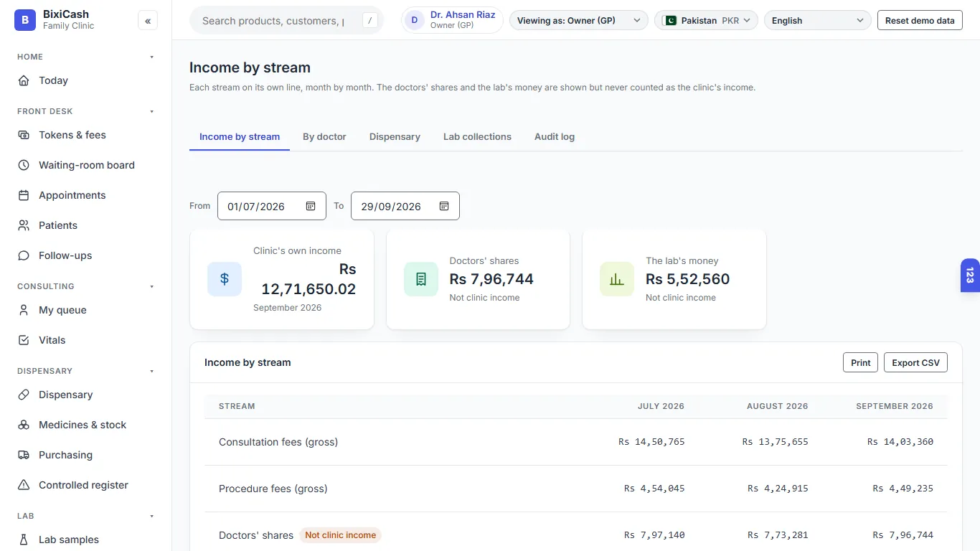Click the blue 123 side tab
The image size is (980, 551).
pyautogui.click(x=970, y=275)
